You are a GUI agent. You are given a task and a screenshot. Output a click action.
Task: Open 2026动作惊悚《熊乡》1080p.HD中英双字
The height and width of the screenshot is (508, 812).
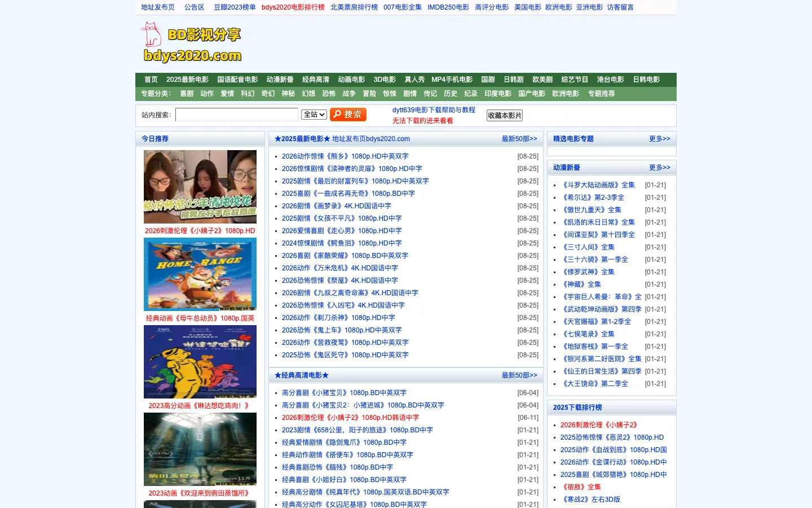point(345,156)
